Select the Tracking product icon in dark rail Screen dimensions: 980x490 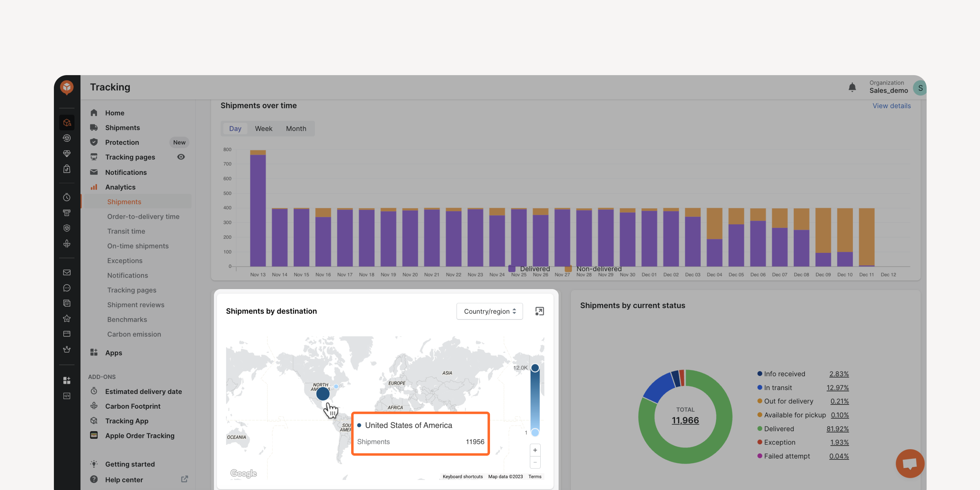click(x=67, y=122)
